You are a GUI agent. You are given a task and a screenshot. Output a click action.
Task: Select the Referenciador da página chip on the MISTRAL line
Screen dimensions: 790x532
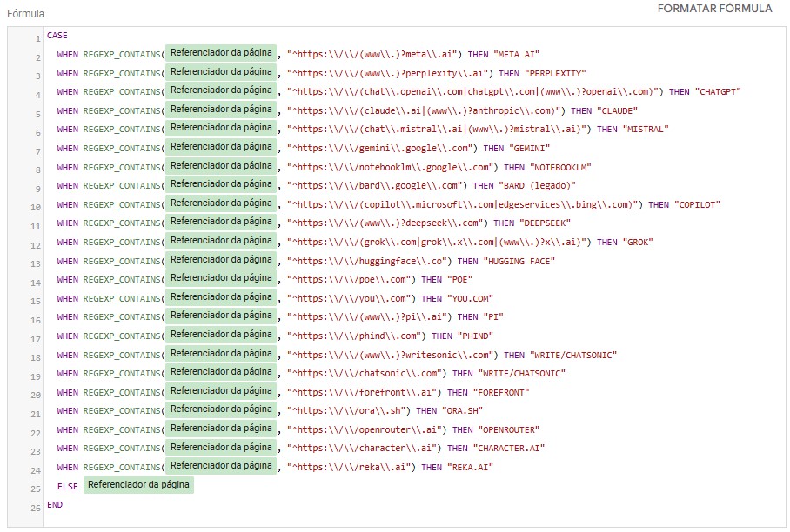(221, 128)
